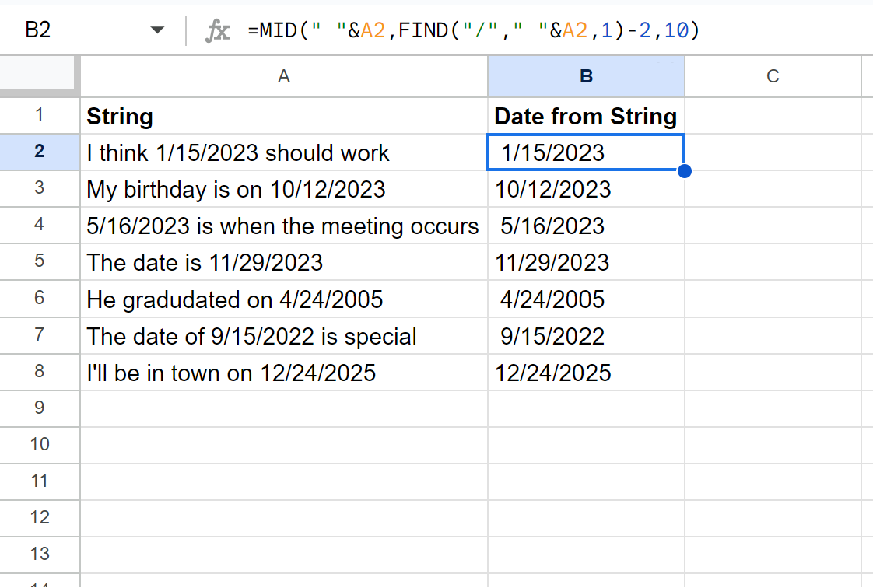Select column C header

coord(773,75)
